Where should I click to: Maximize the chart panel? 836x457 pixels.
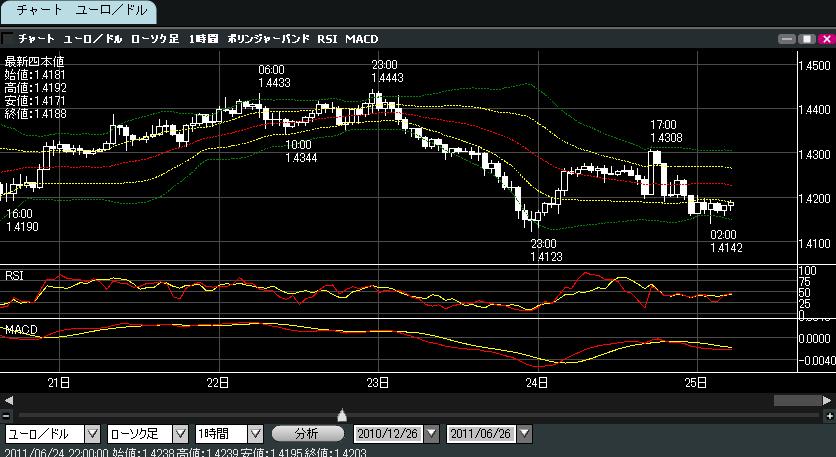pyautogui.click(x=806, y=39)
